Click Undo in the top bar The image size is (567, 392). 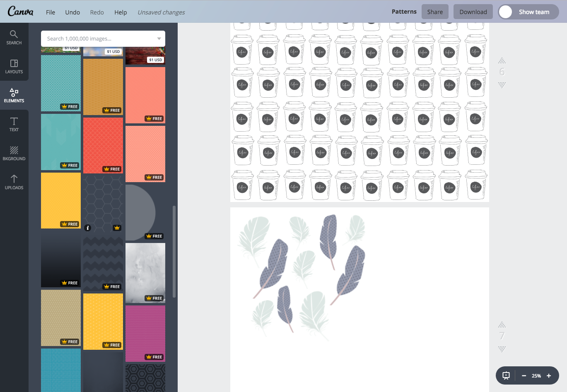pyautogui.click(x=72, y=12)
